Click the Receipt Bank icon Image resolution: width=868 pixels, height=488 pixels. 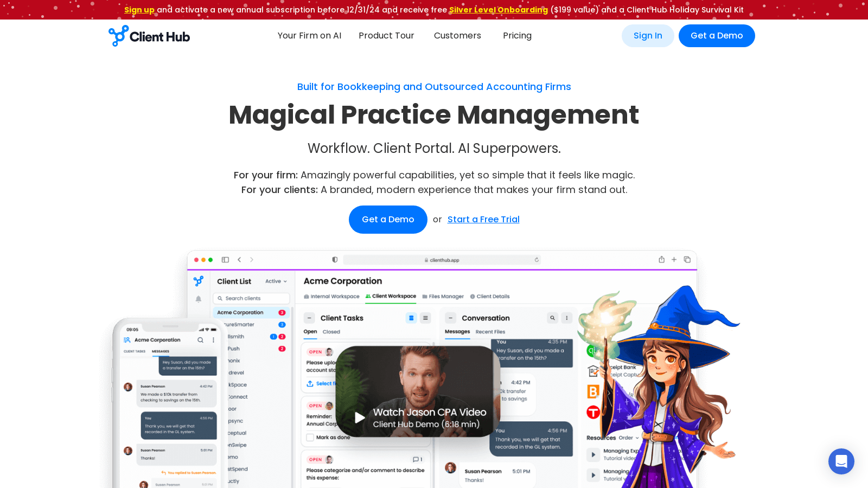point(593,371)
